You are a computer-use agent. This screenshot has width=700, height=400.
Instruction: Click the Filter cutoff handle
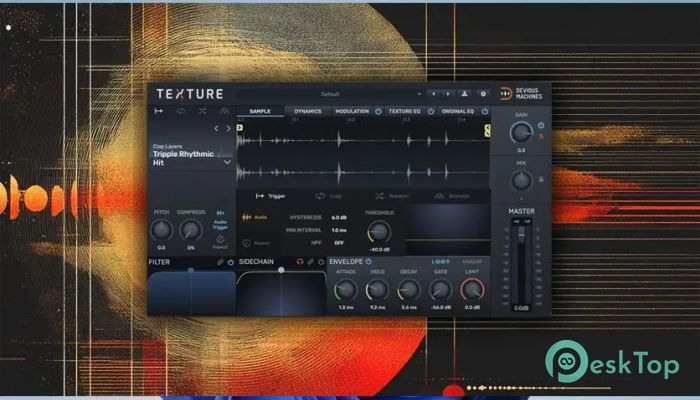[x=191, y=270]
